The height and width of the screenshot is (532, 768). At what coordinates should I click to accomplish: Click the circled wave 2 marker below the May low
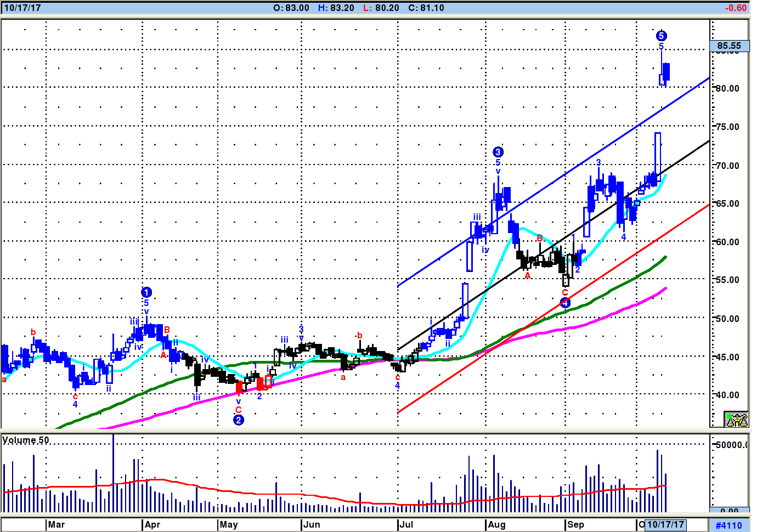point(238,420)
